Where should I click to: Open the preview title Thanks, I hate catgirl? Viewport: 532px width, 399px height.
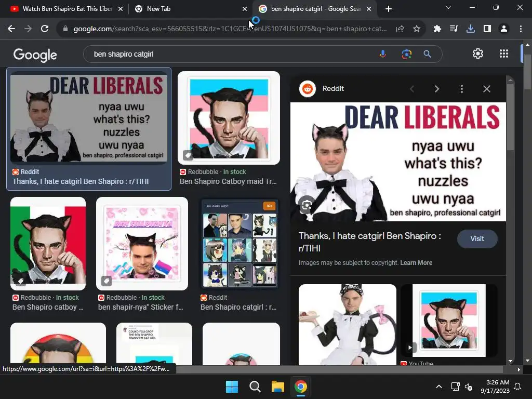coord(370,242)
